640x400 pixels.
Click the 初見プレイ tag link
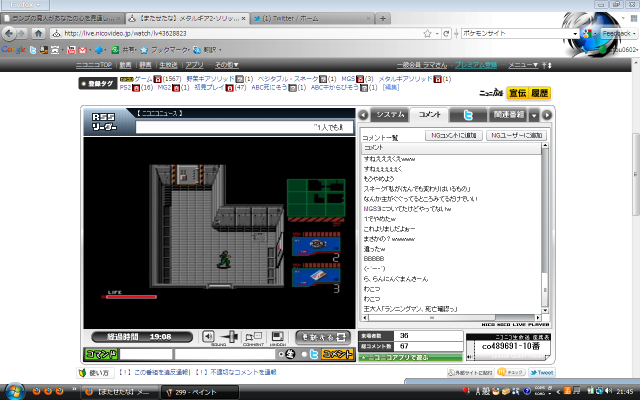pos(209,87)
